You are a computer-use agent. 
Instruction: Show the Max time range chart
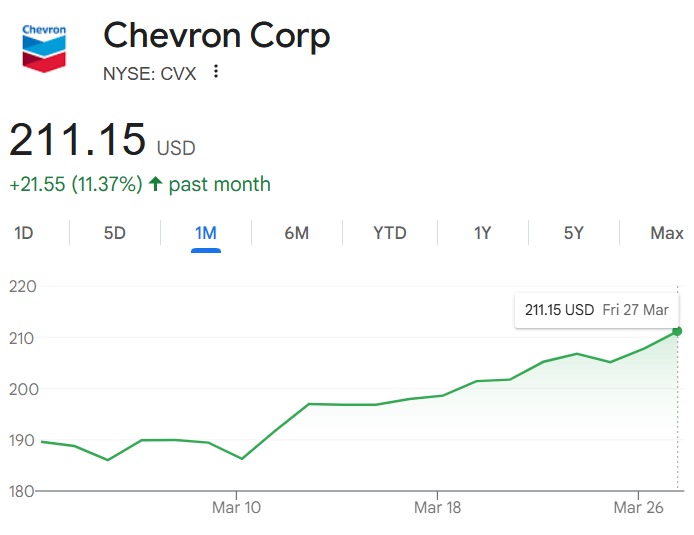[x=666, y=233]
